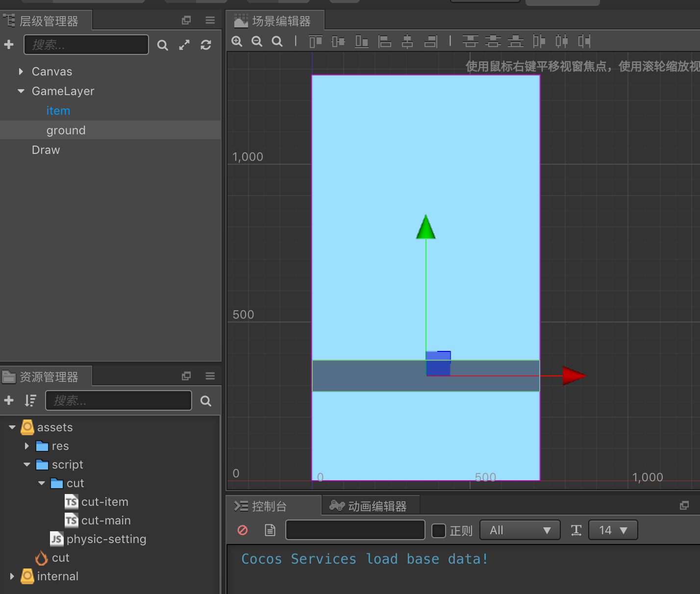Image resolution: width=700 pixels, height=594 pixels.
Task: Collapse the GameLayer node
Action: point(21,91)
